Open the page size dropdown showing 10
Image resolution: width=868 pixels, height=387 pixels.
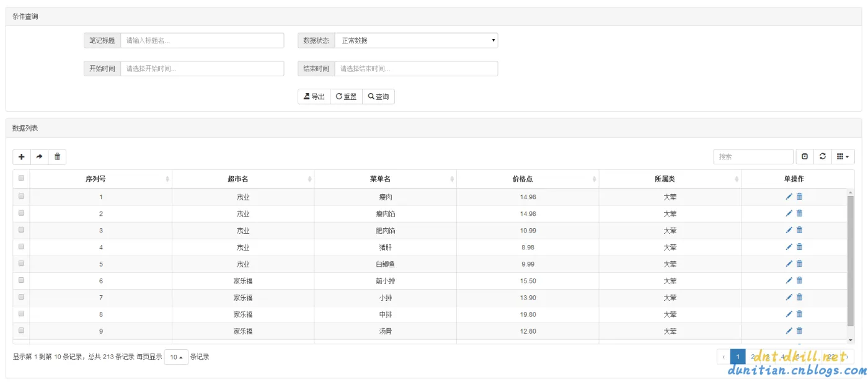(x=176, y=357)
